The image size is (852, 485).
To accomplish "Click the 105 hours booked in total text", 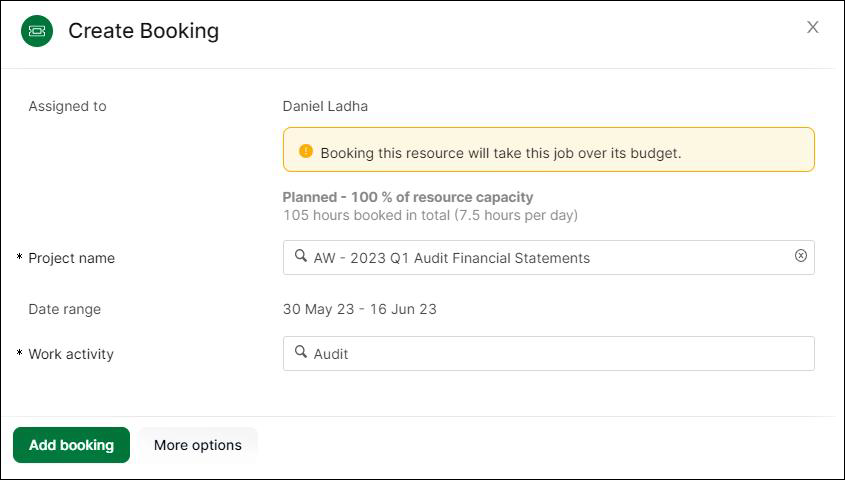I will (x=430, y=215).
